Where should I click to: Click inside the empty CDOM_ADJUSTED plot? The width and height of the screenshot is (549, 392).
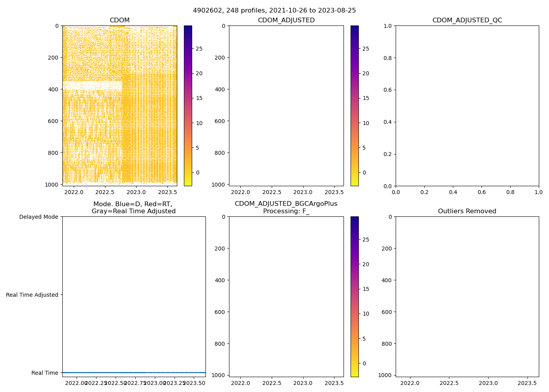286,105
